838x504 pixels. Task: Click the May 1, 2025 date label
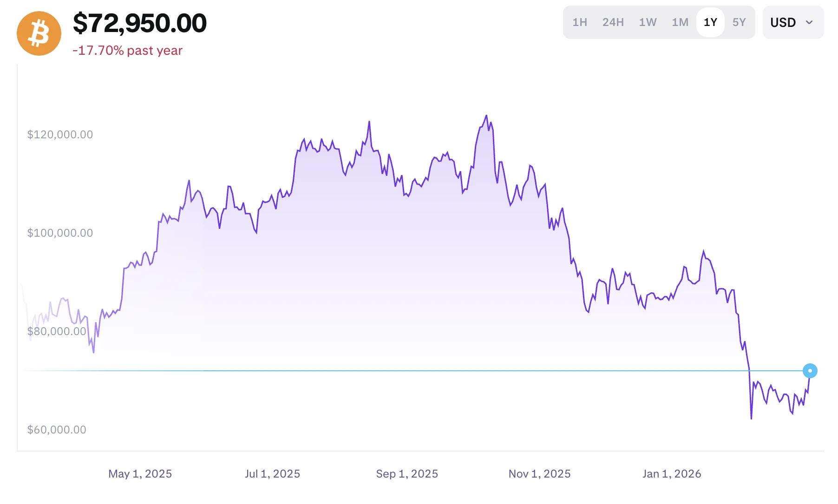tap(140, 474)
